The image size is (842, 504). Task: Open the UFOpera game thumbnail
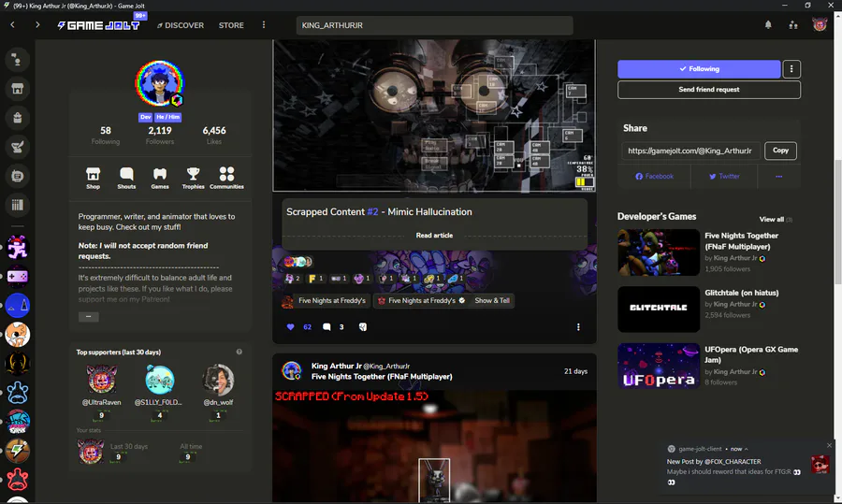(659, 366)
